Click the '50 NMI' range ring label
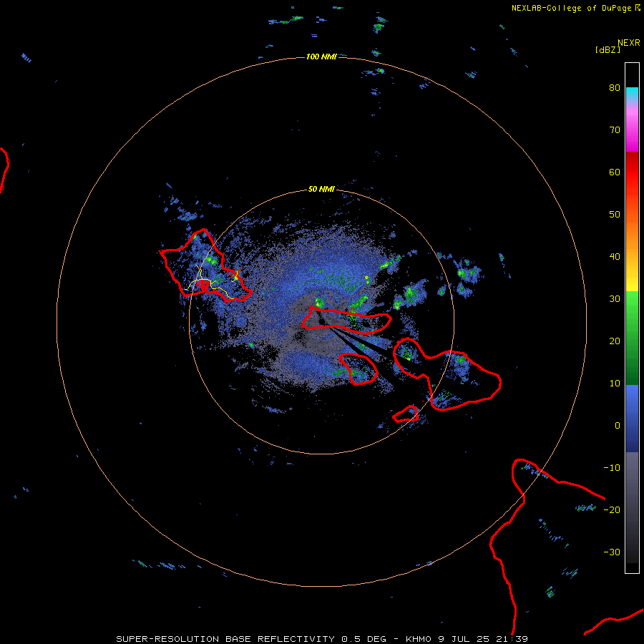 coord(321,189)
